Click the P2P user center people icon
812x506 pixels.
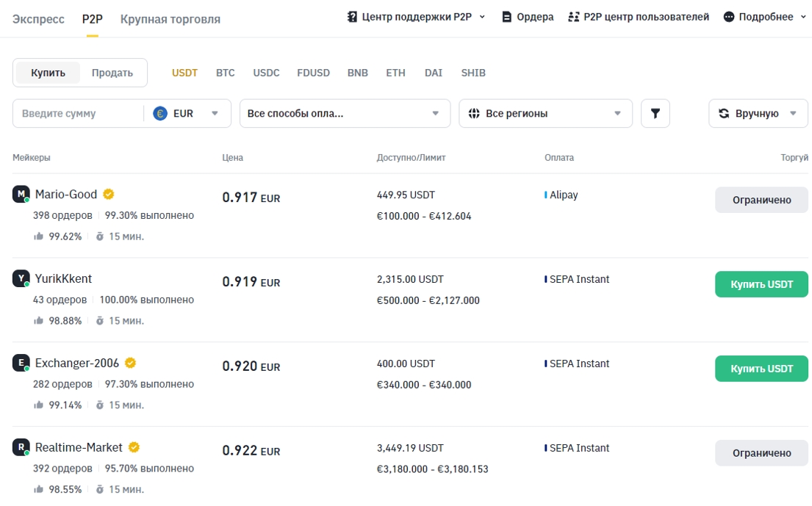click(x=573, y=17)
